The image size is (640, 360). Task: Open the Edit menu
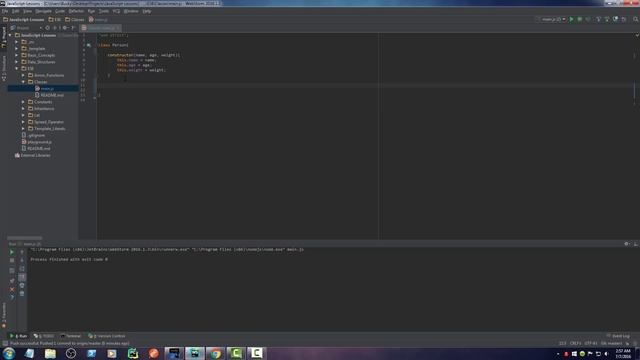[16, 11]
